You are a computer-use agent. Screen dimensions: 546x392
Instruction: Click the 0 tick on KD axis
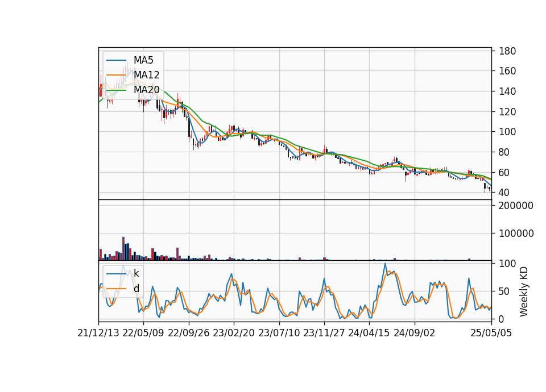tap(502, 319)
